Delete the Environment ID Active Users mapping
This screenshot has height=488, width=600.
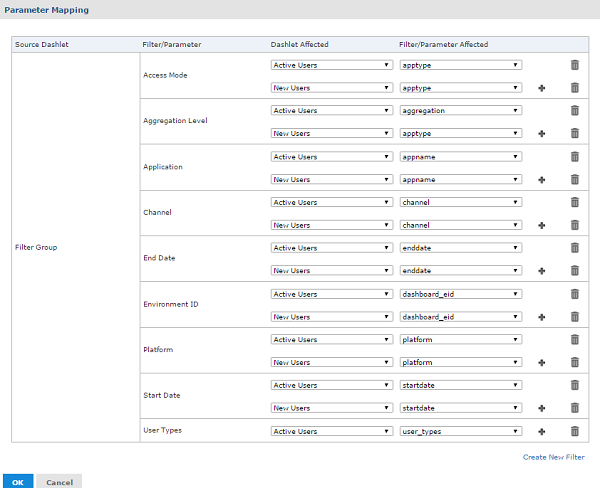click(574, 294)
